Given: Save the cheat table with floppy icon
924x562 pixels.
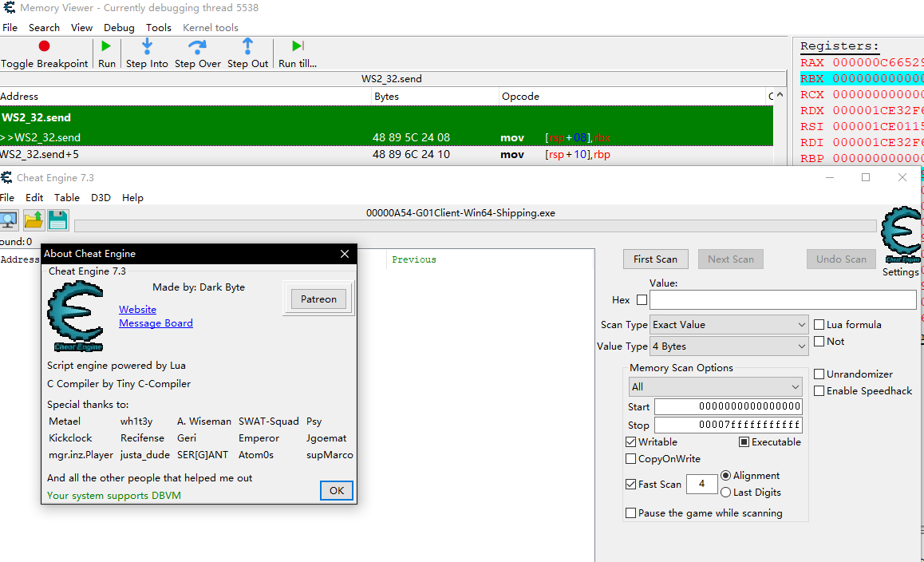Looking at the screenshot, I should pyautogui.click(x=57, y=220).
